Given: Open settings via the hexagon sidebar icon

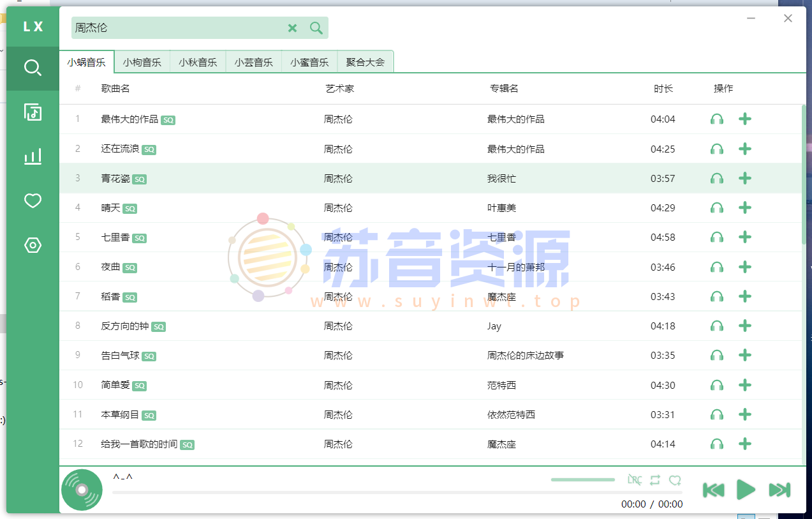Looking at the screenshot, I should pyautogui.click(x=33, y=245).
